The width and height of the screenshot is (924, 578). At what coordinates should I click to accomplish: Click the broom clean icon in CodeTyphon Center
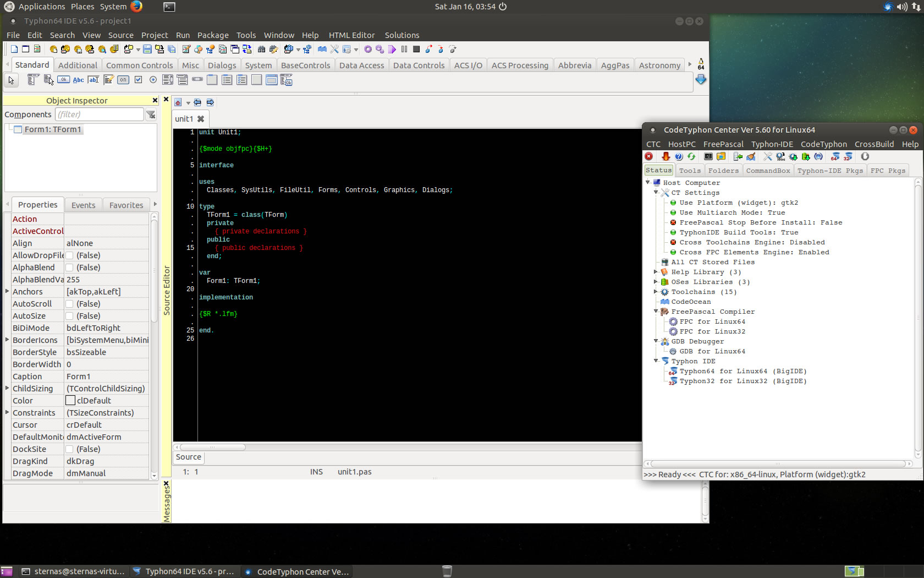751,157
